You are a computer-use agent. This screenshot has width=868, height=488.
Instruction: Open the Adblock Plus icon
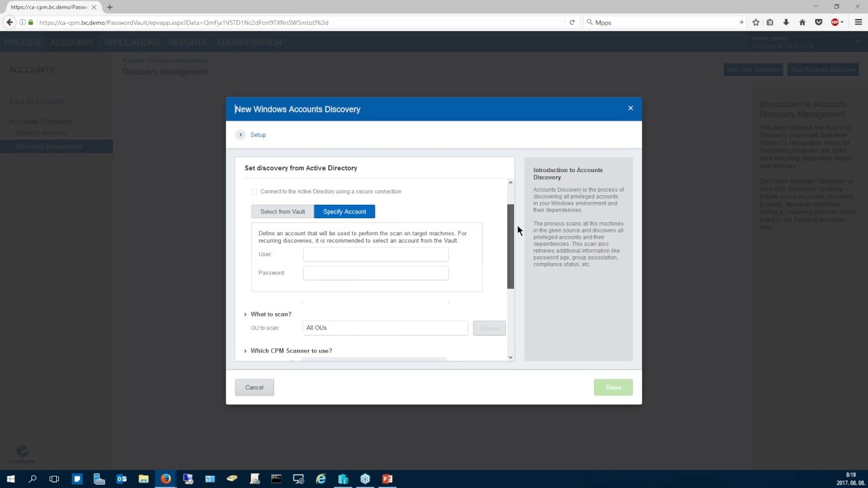pyautogui.click(x=835, y=22)
